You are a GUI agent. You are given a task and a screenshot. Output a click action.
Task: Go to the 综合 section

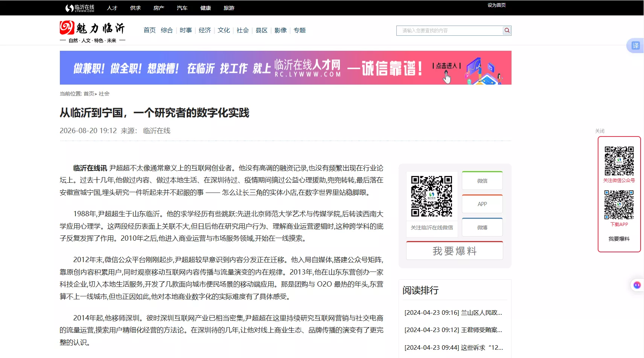[167, 30]
